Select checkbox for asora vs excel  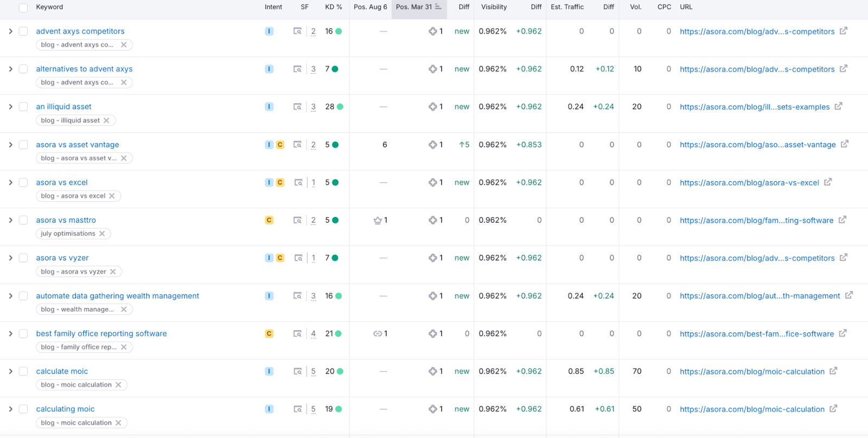pyautogui.click(x=23, y=182)
